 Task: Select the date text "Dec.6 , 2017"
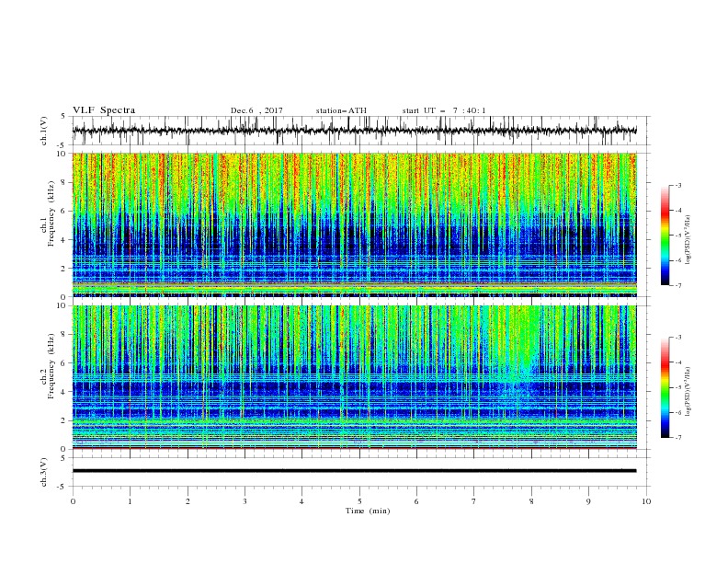256,110
